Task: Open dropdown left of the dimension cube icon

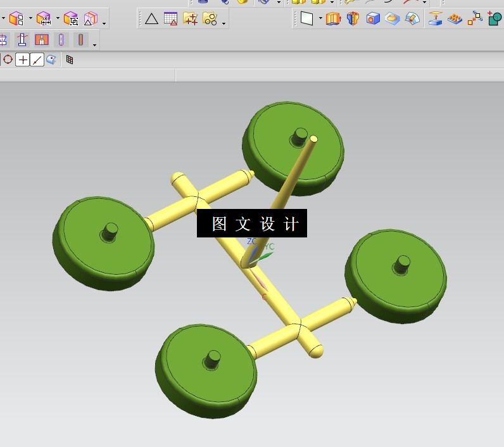Action: (30, 18)
